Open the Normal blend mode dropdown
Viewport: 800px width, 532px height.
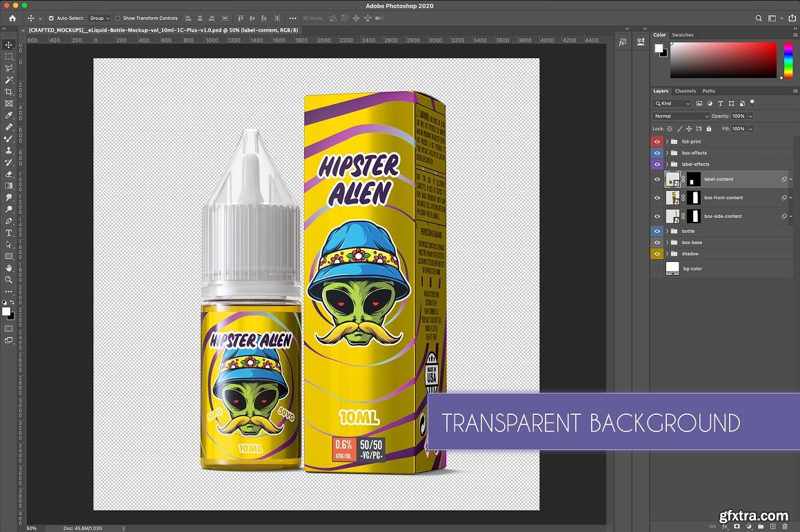click(681, 116)
